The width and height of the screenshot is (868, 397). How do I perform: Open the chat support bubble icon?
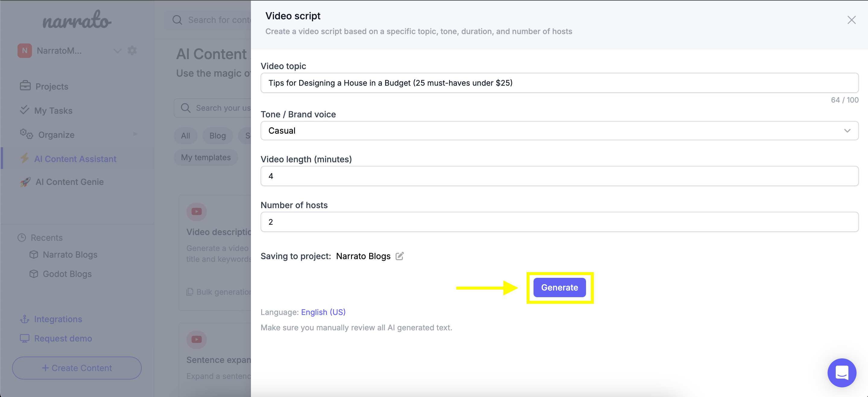(x=842, y=373)
